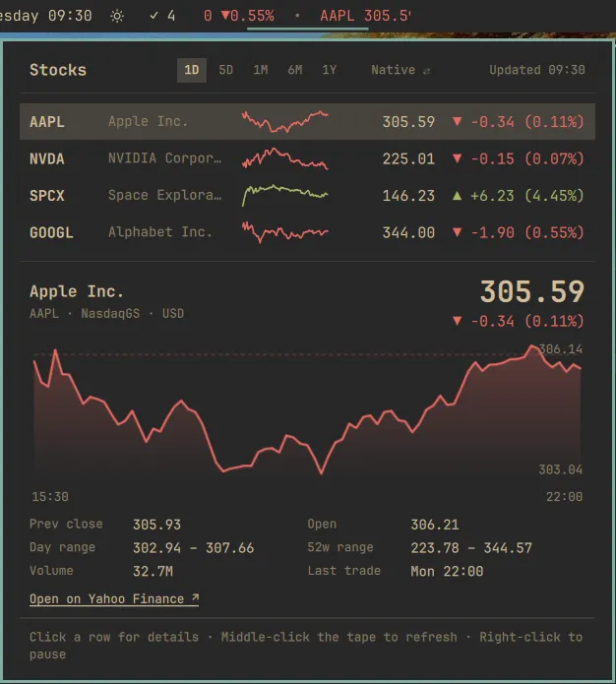Screen dimensions: 616x684
Task: Click the AAPL sparkline chart
Action: click(x=285, y=122)
